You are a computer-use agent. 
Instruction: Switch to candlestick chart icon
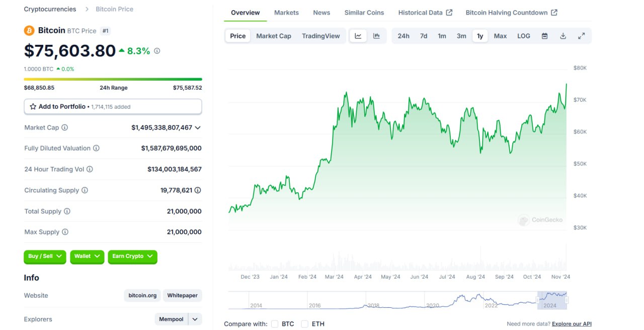[376, 36]
